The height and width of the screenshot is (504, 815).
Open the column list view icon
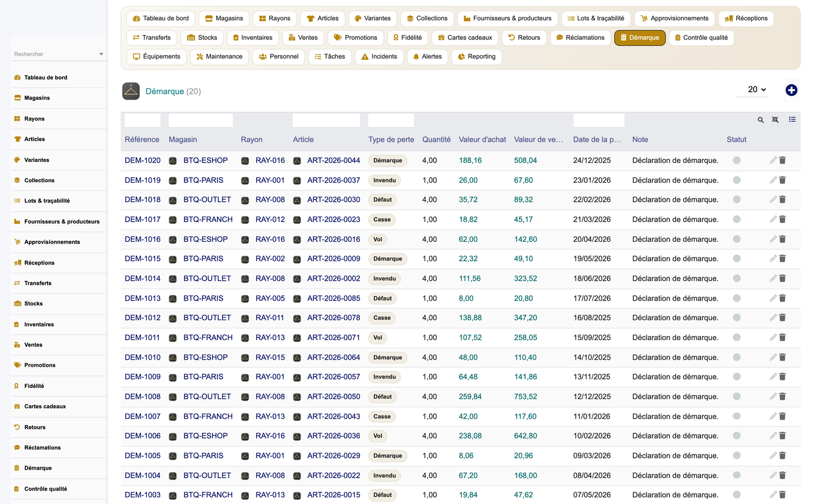pos(792,120)
